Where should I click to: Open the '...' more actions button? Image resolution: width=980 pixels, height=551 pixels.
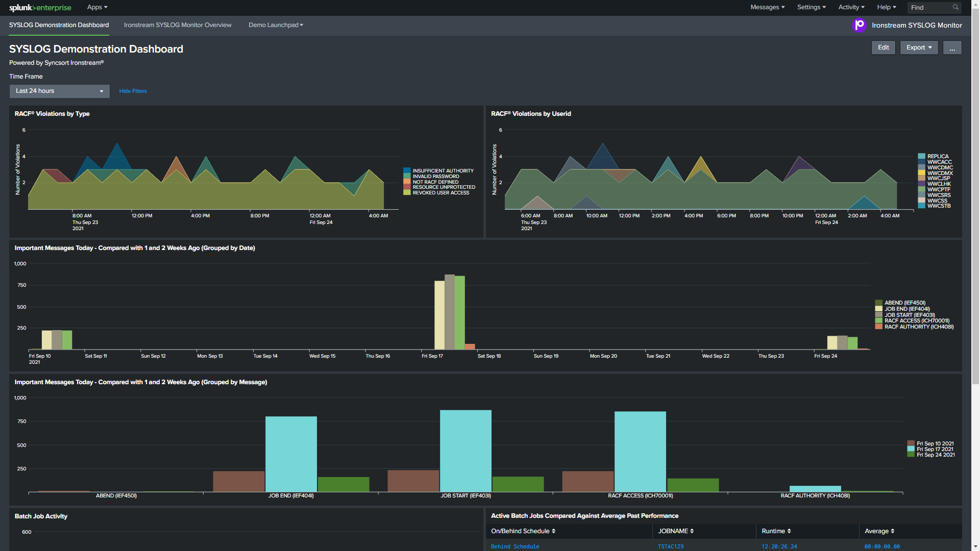pyautogui.click(x=952, y=47)
